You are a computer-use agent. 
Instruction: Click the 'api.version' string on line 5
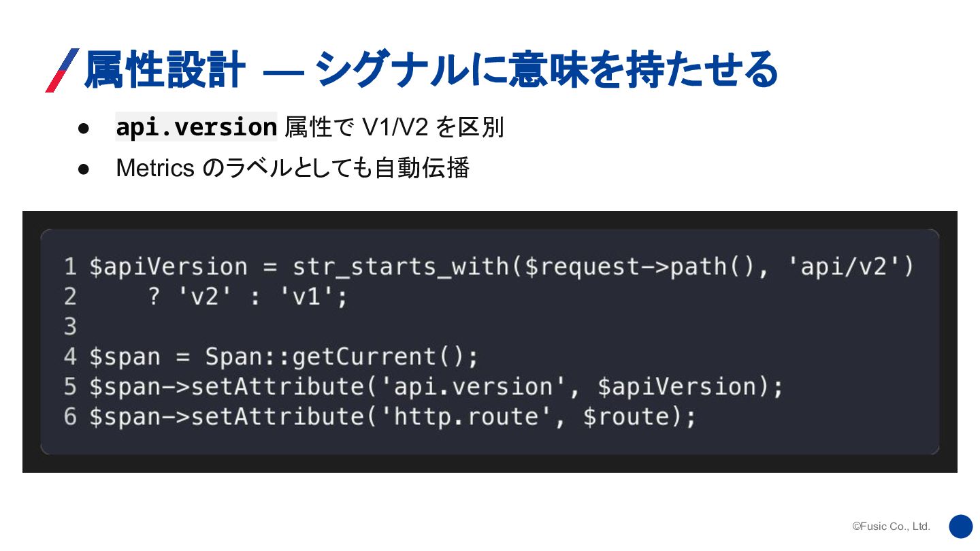click(473, 386)
